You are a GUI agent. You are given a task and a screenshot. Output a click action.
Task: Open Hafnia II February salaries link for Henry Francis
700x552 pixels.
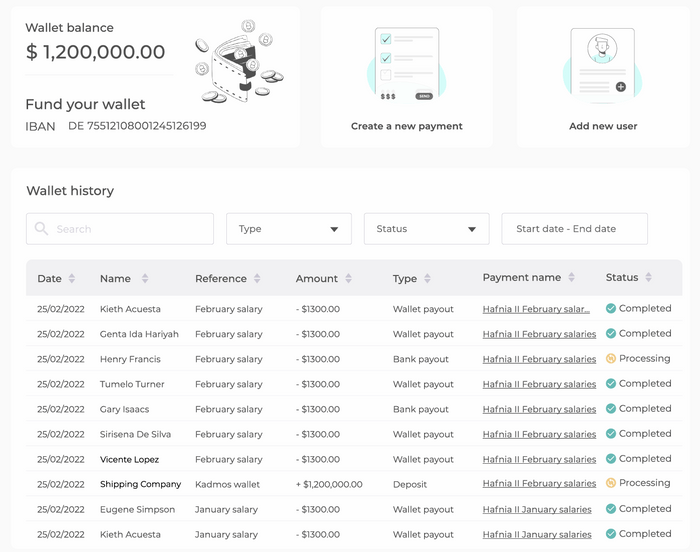pos(539,359)
